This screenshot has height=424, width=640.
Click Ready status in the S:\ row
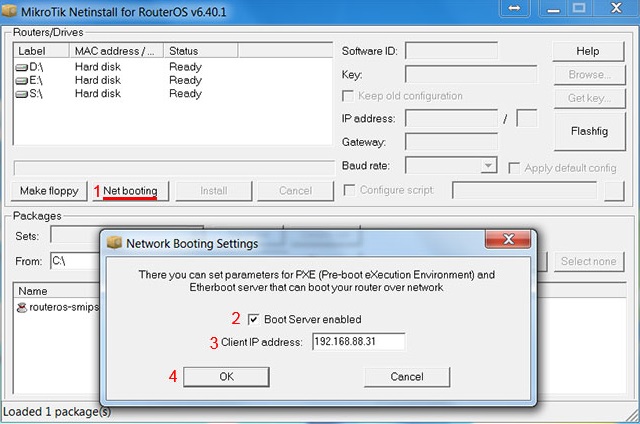185,94
